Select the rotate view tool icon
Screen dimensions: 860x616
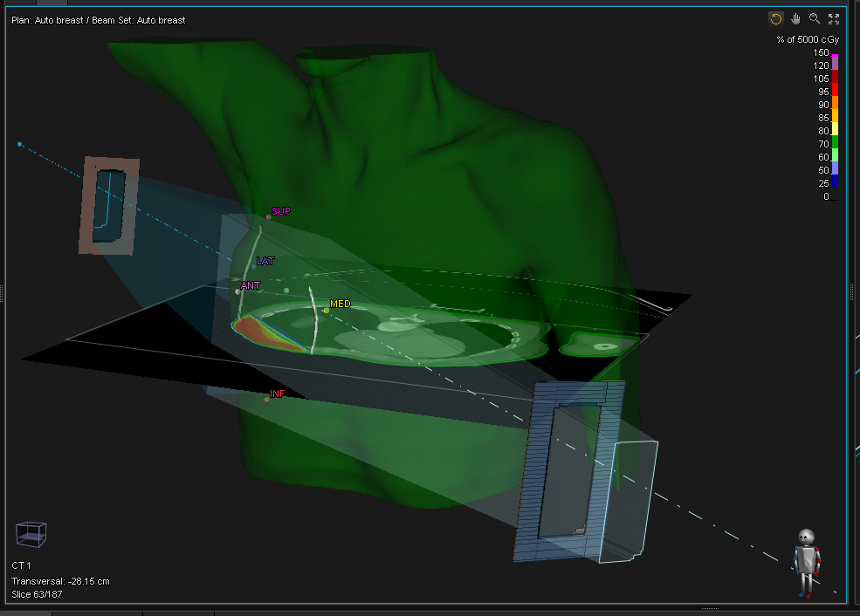(x=775, y=19)
